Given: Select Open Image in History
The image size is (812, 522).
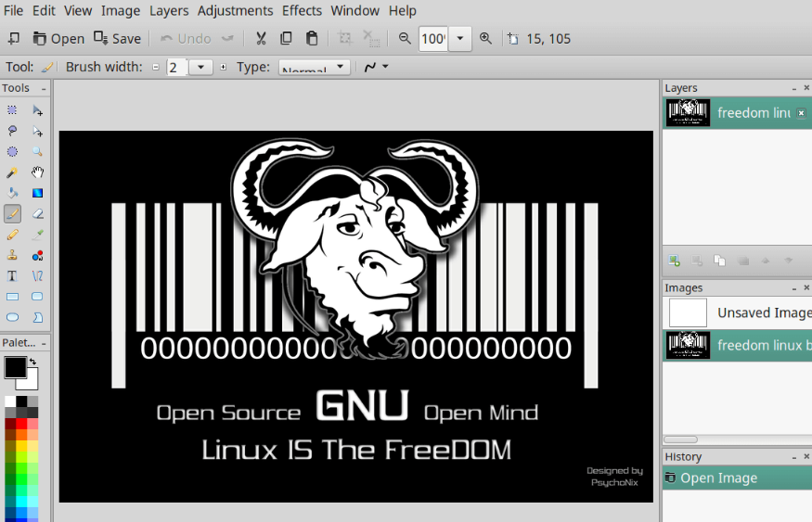Looking at the screenshot, I should pyautogui.click(x=738, y=478).
